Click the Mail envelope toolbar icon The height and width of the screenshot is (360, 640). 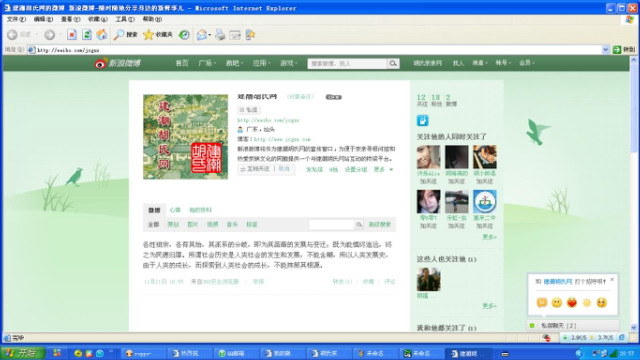(202, 35)
